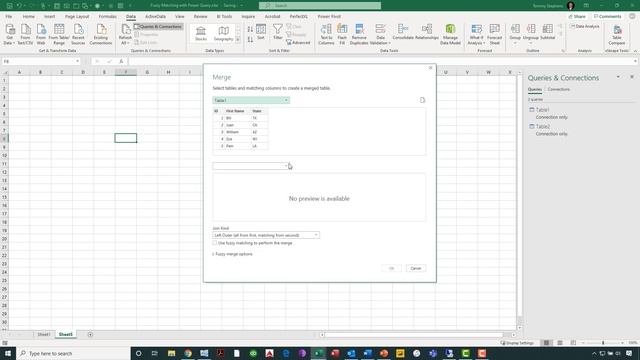Switch to the Formulas ribbon tab
The width and height of the screenshot is (640, 360).
(107, 16)
